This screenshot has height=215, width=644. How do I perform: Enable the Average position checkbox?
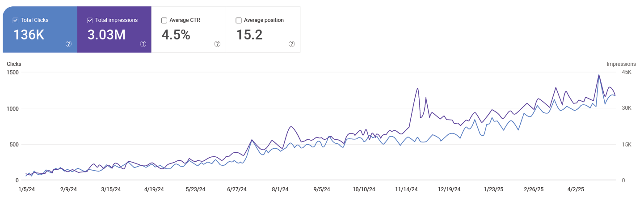pyautogui.click(x=239, y=20)
